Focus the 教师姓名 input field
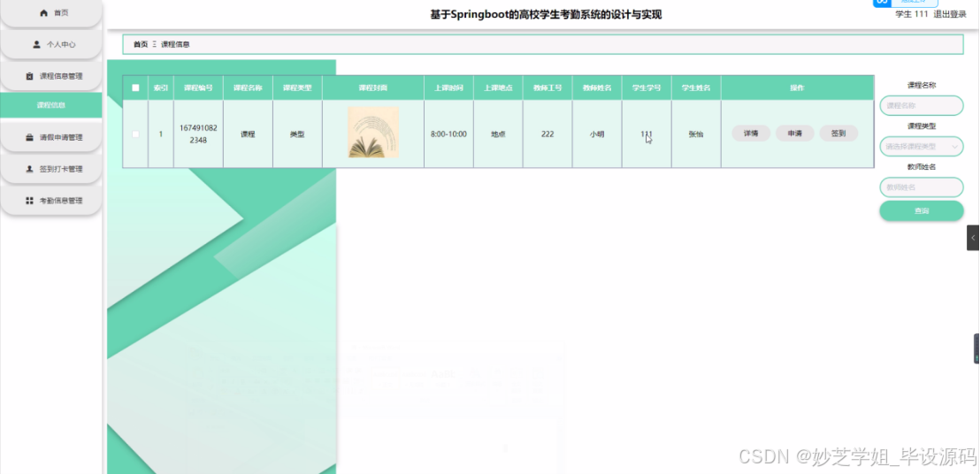This screenshot has height=474, width=980. click(922, 187)
